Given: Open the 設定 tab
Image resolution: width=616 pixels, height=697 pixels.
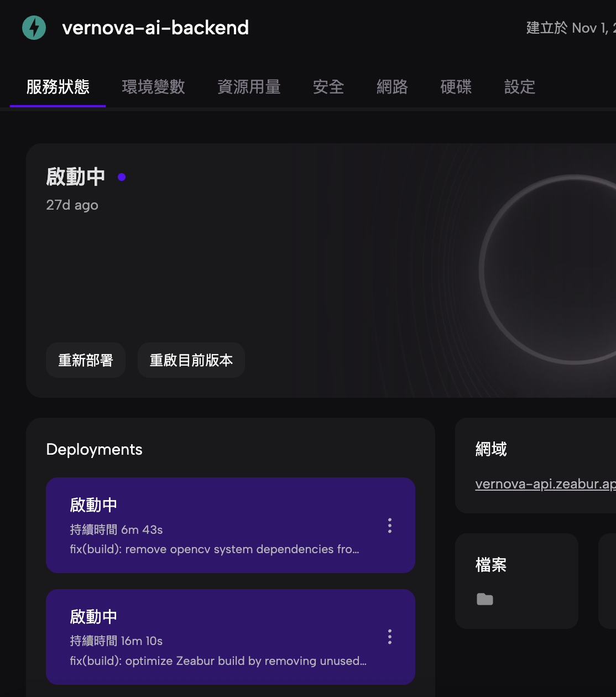Looking at the screenshot, I should tap(520, 87).
